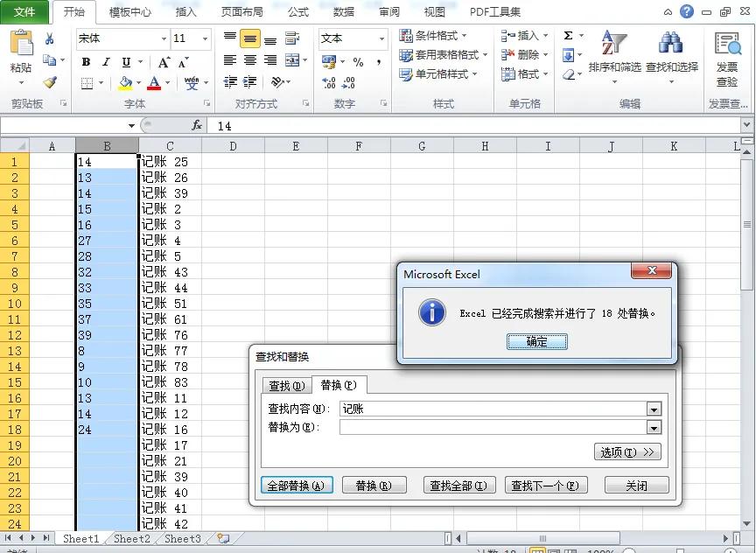This screenshot has width=756, height=553.
Task: Switch to 公式 ribbon tab
Action: 298,12
